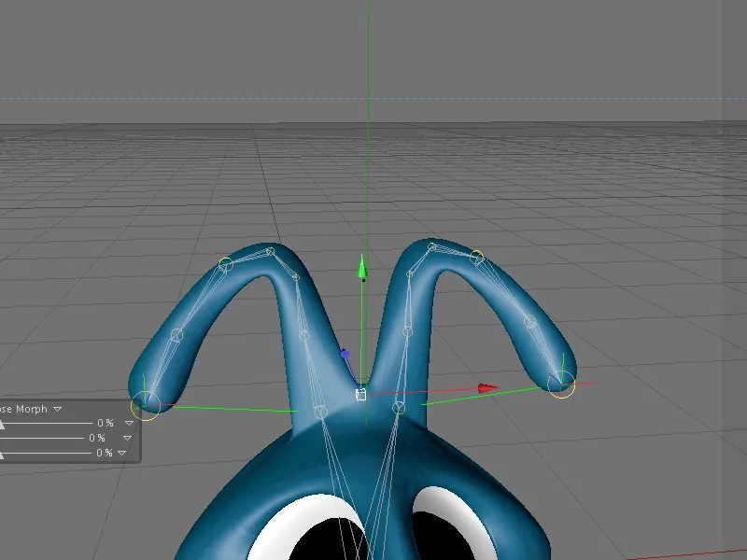Open the first morph slider's arrow menu

tap(129, 423)
